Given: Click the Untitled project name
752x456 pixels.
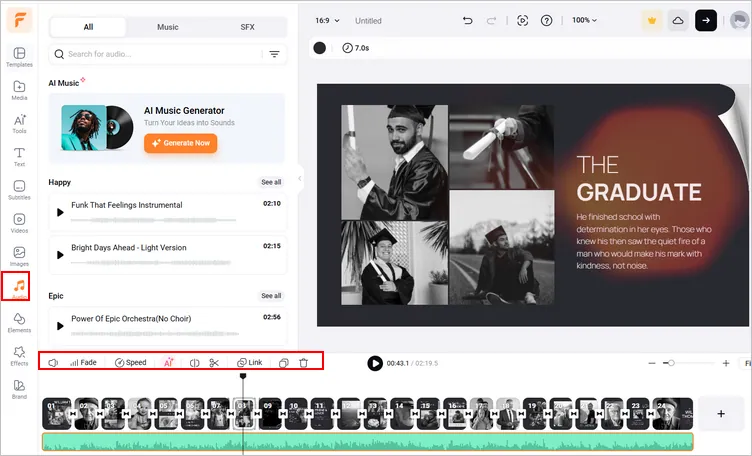Looking at the screenshot, I should tap(368, 21).
